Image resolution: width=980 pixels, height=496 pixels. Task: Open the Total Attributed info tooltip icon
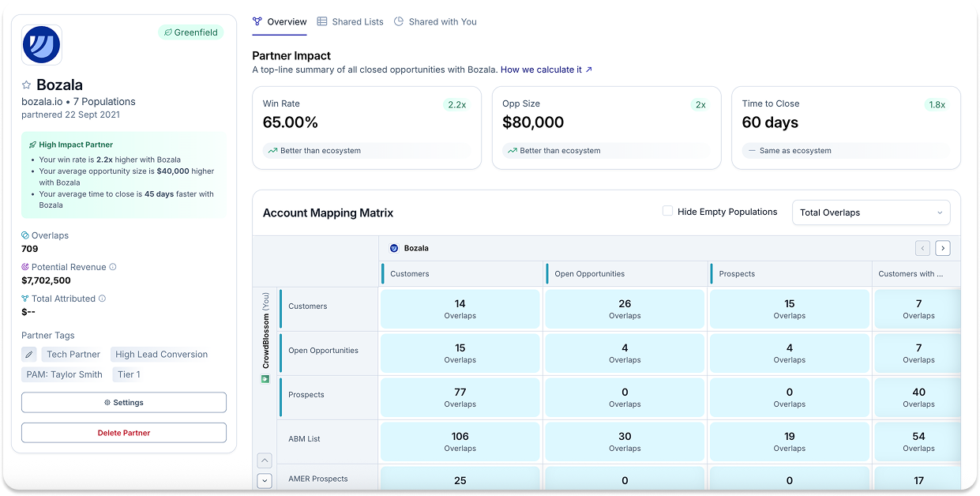(102, 299)
